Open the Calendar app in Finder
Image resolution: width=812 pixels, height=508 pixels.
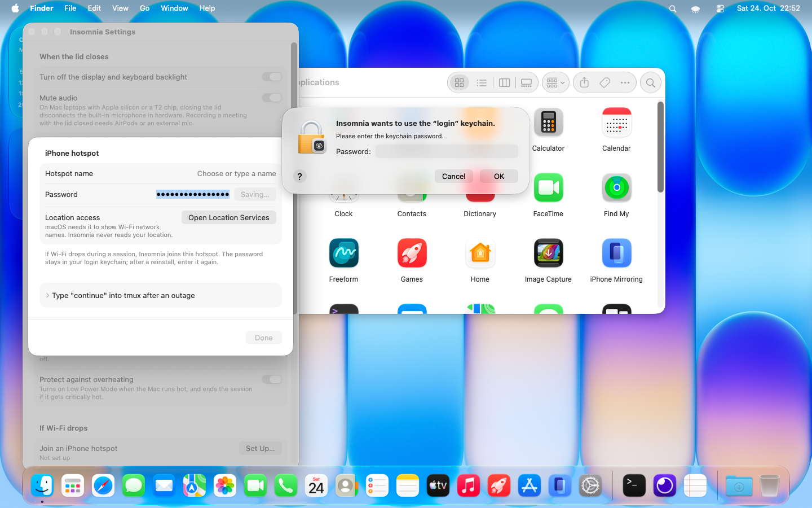pos(616,122)
